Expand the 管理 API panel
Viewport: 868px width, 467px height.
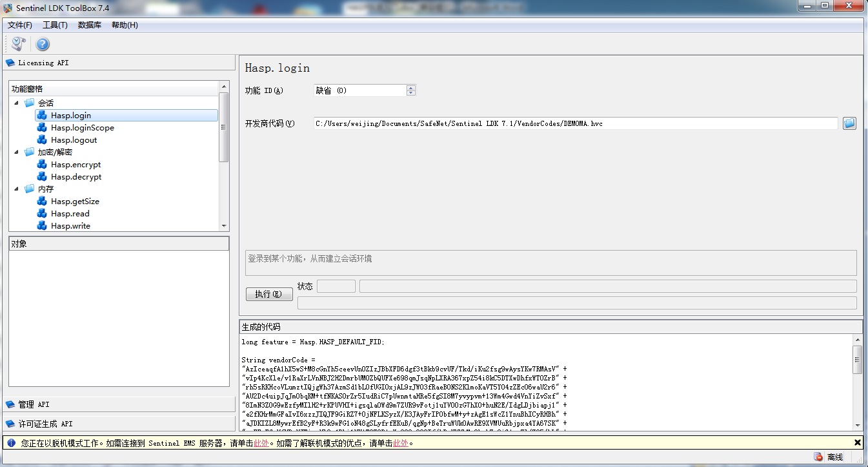(34, 404)
